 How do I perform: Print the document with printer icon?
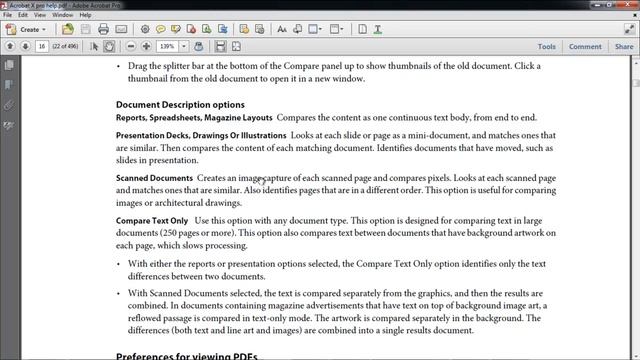pos(103,29)
